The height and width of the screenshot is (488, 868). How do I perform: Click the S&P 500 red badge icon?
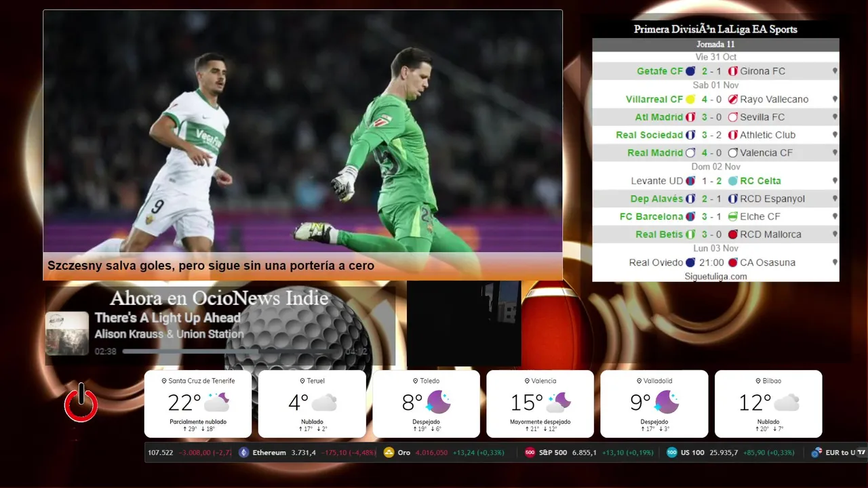[x=530, y=453]
